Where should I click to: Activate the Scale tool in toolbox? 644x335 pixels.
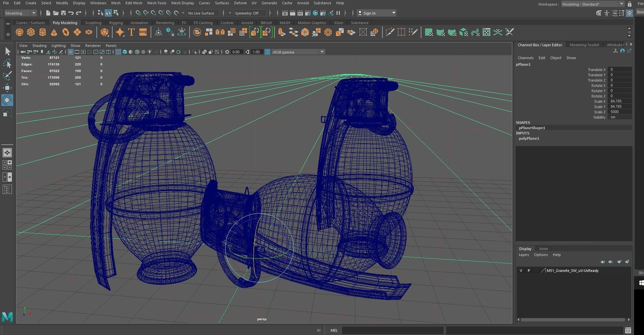coord(7,112)
